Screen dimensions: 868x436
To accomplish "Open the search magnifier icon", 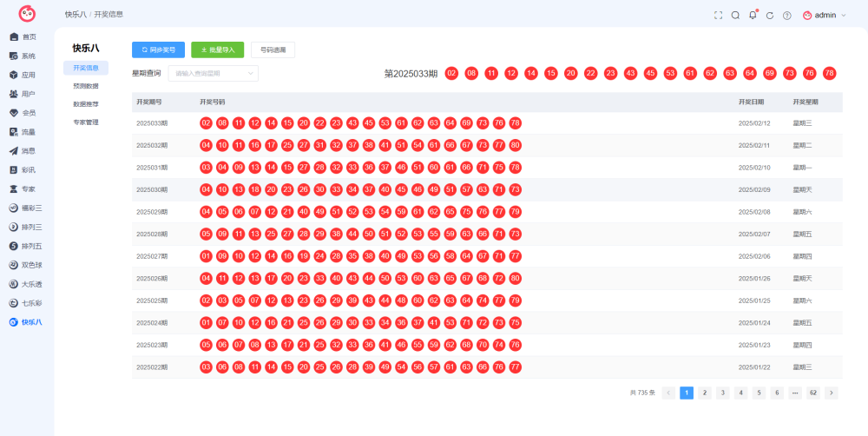I will pos(735,16).
